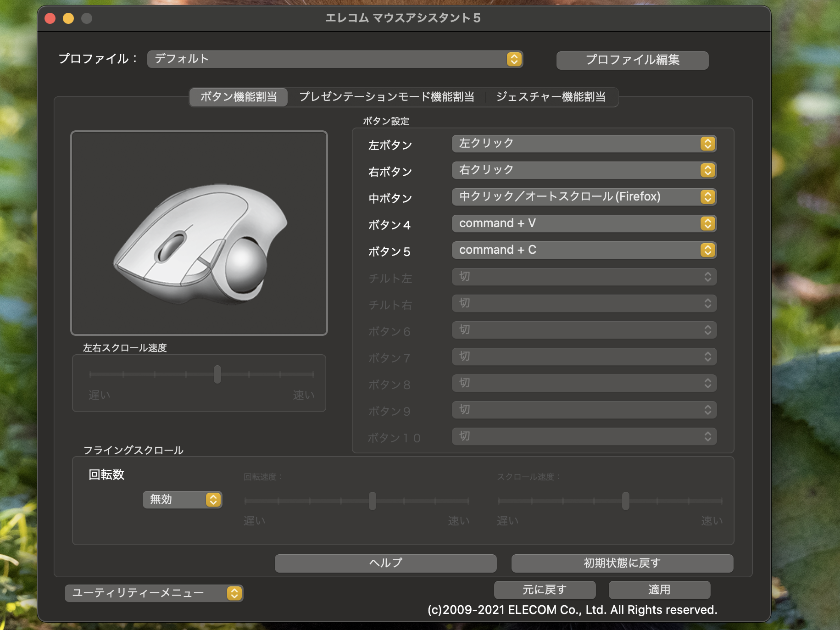The height and width of the screenshot is (630, 840).
Task: Change ボタン4 command + V assignment
Action: point(584,223)
